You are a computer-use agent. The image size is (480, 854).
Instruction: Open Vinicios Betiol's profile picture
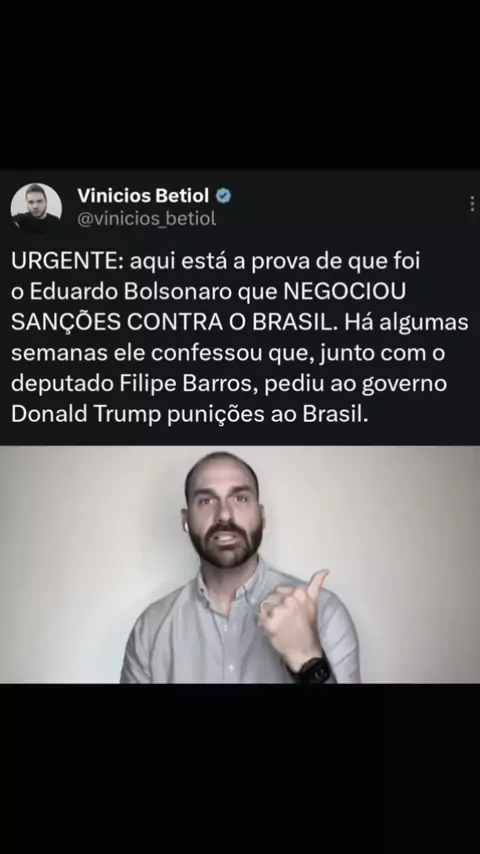click(36, 208)
